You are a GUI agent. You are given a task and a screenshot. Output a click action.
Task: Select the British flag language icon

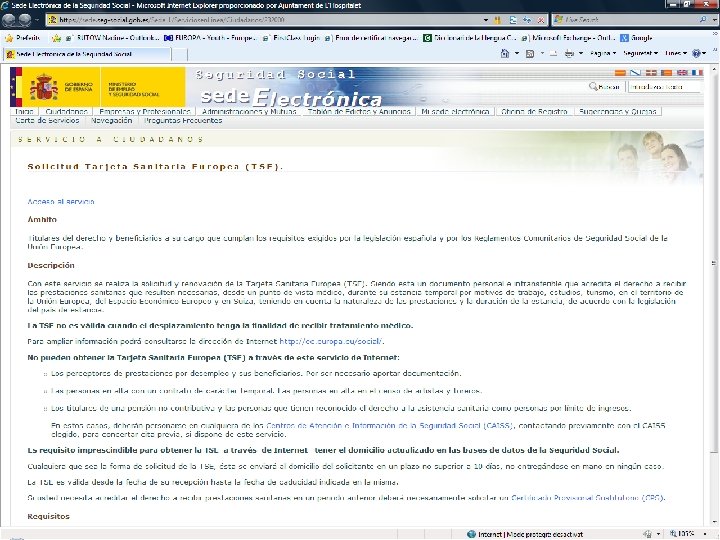coord(682,73)
